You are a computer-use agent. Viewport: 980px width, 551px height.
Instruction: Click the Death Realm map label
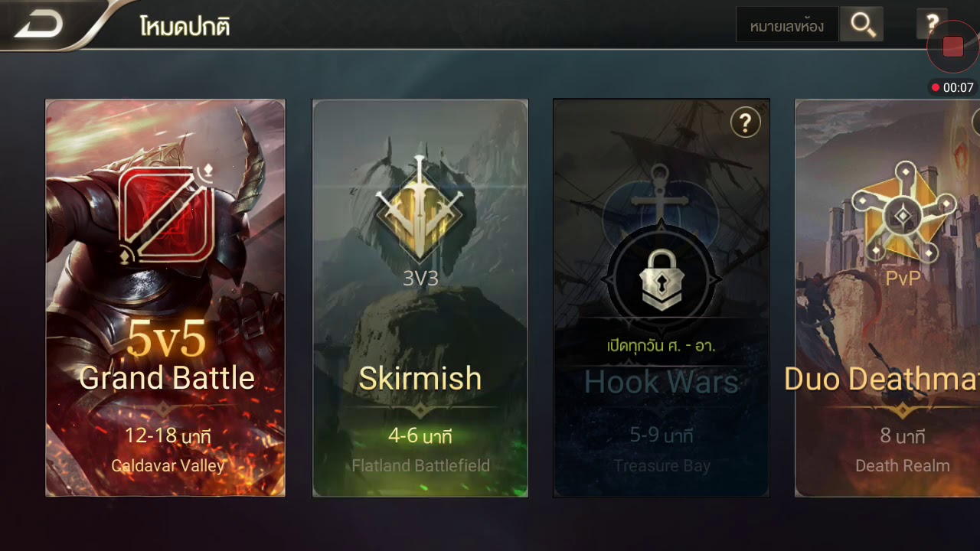click(903, 465)
